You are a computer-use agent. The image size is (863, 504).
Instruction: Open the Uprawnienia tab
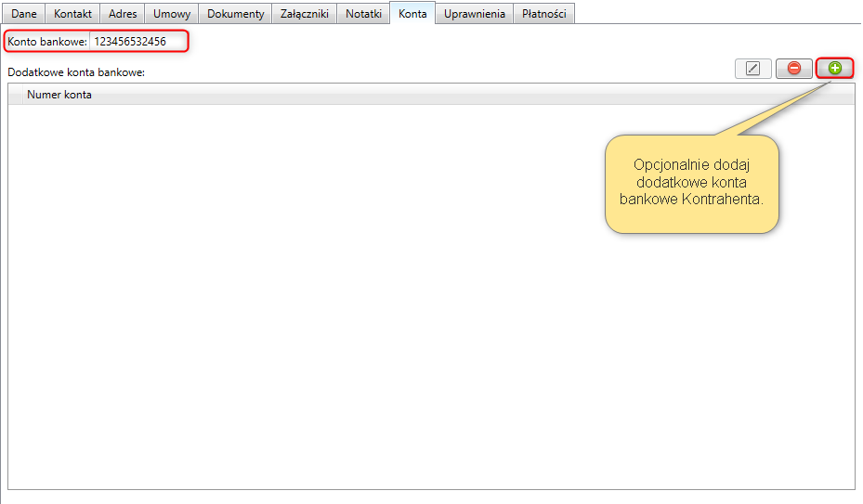[x=474, y=14]
